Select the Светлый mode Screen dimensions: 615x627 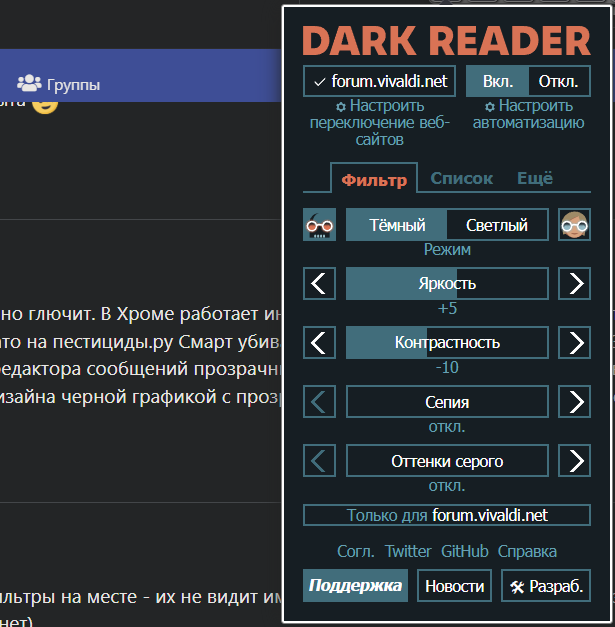tap(497, 225)
